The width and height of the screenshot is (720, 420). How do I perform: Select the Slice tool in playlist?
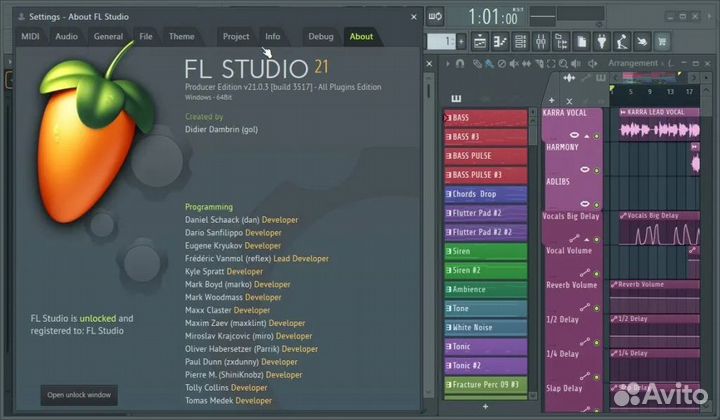click(539, 63)
